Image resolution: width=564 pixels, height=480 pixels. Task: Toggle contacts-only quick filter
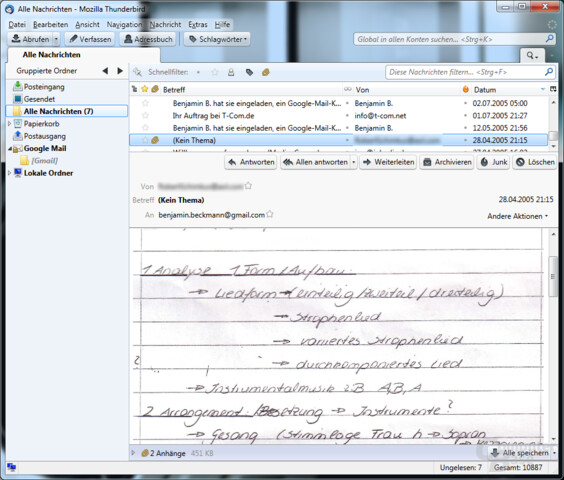(x=231, y=72)
